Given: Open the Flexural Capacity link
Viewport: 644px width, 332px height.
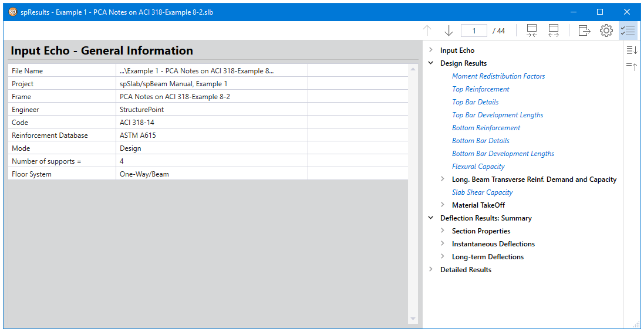Looking at the screenshot, I should [478, 167].
